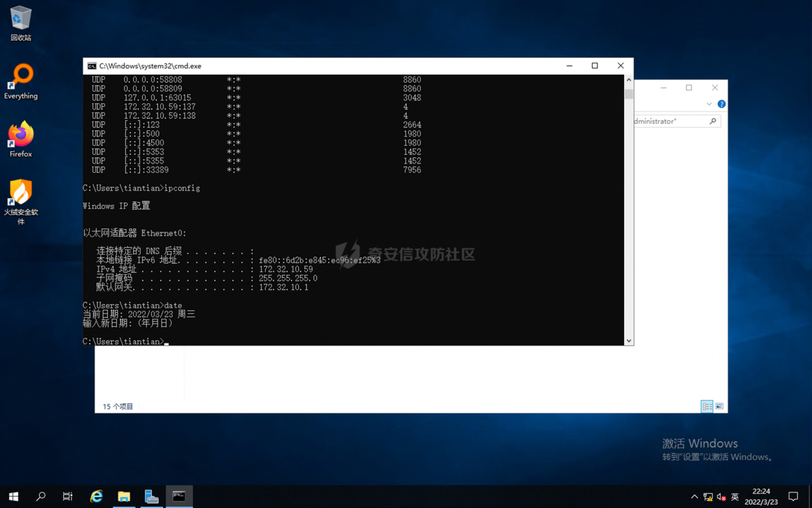
Task: Open the Recycle Bin desktop icon
Action: point(20,22)
